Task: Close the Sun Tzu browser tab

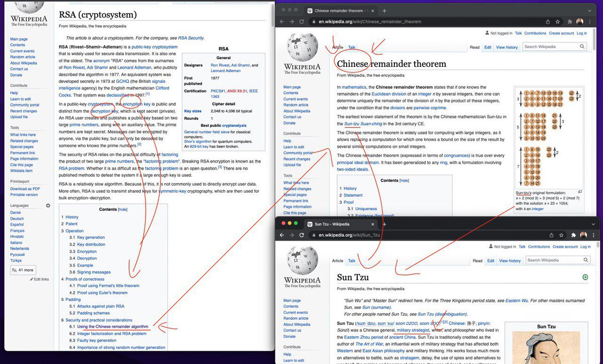Action: pyautogui.click(x=372, y=224)
